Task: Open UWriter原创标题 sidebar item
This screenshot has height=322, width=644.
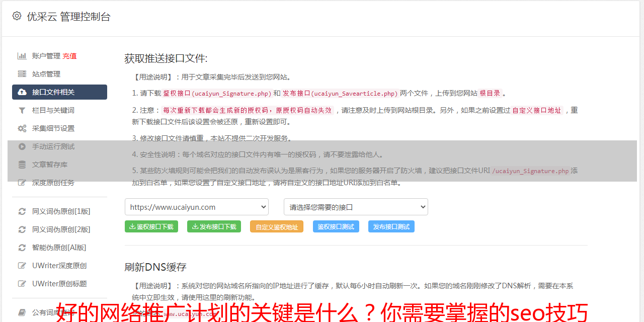Action: [x=59, y=284]
